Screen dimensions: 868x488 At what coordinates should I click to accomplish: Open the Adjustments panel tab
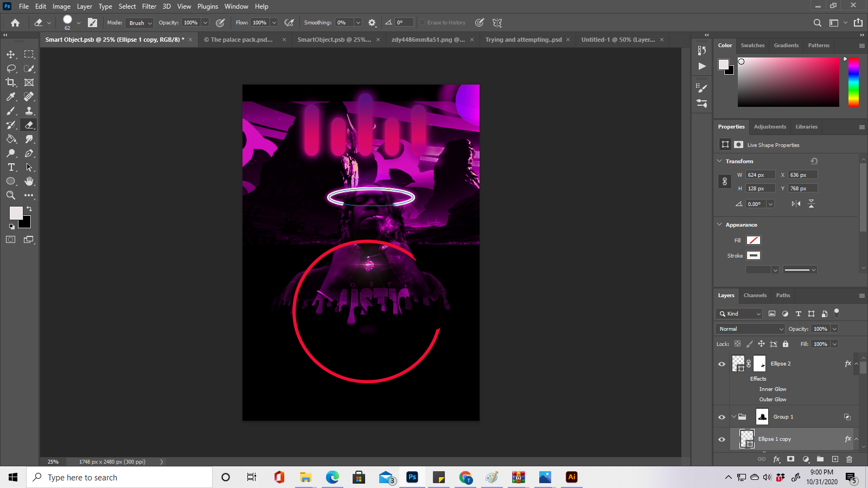(x=770, y=126)
